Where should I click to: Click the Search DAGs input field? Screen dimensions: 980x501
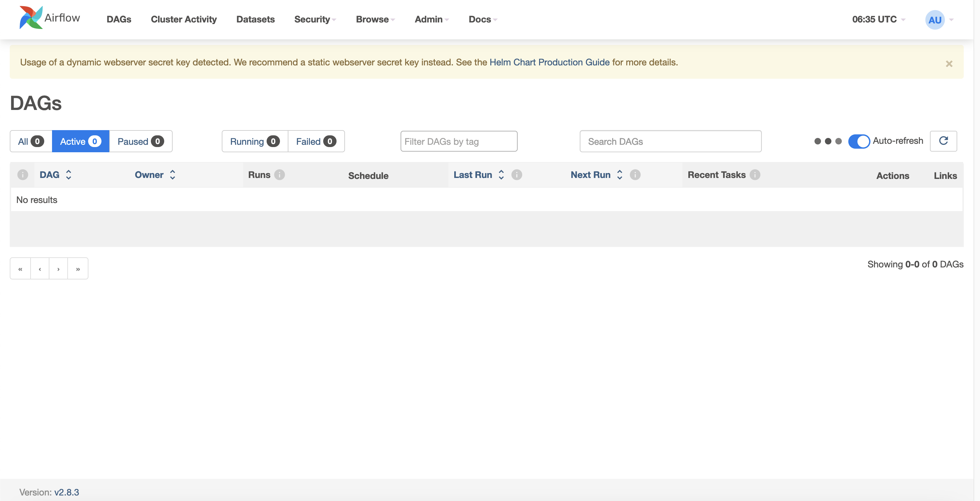670,142
